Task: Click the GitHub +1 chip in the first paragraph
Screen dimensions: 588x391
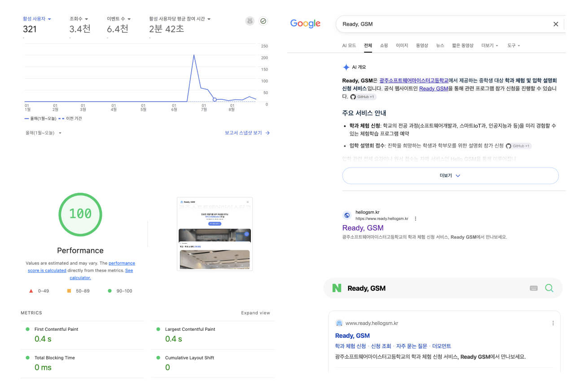Action: pos(363,97)
